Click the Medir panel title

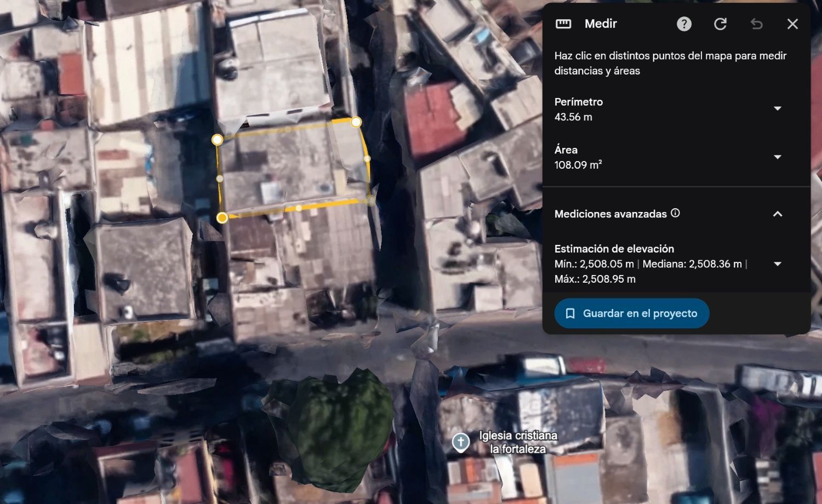coord(601,24)
